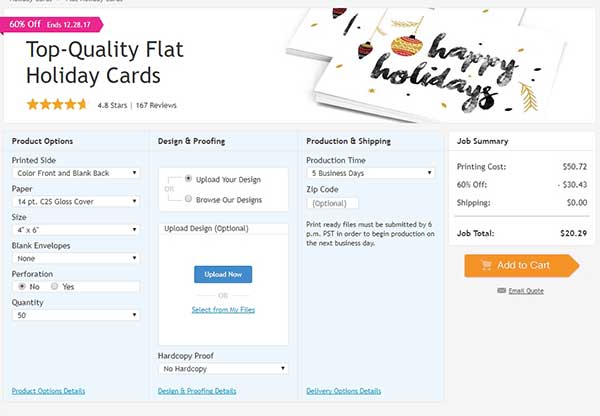The height and width of the screenshot is (416, 600).
Task: Open the Production Time dropdown
Action: [371, 173]
